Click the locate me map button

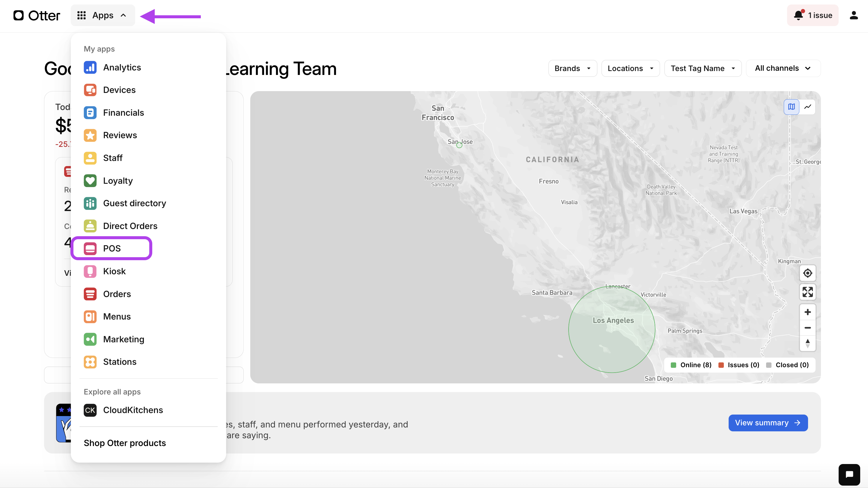[x=807, y=273]
